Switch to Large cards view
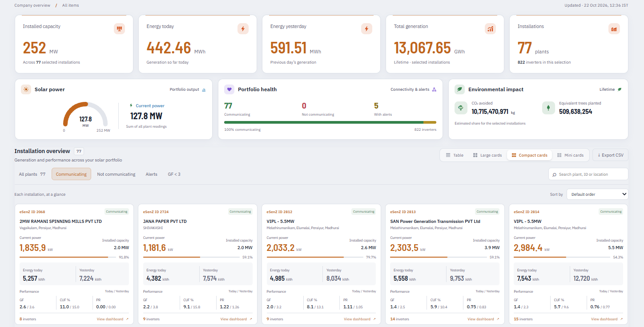644x327 pixels. click(x=487, y=155)
